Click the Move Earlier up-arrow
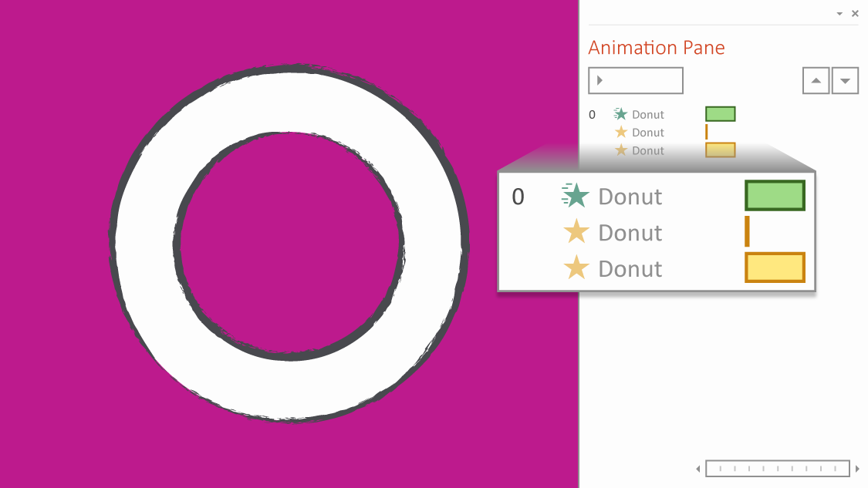This screenshot has width=868, height=488. [816, 80]
